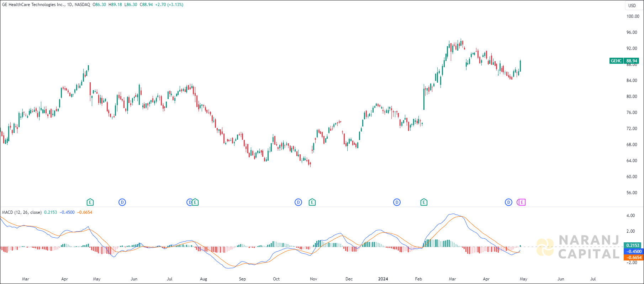Click the 60.00 price axis label

click(x=632, y=177)
